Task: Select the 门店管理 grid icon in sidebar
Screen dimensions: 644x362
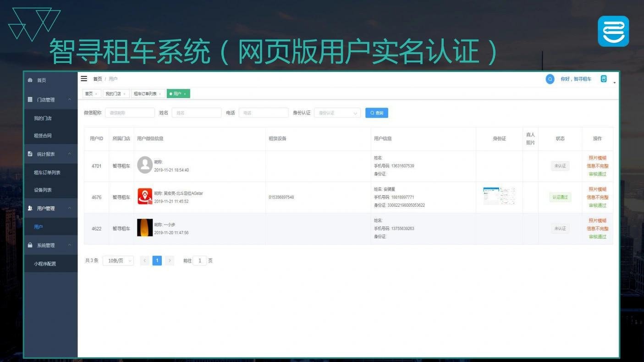Action: (31, 99)
